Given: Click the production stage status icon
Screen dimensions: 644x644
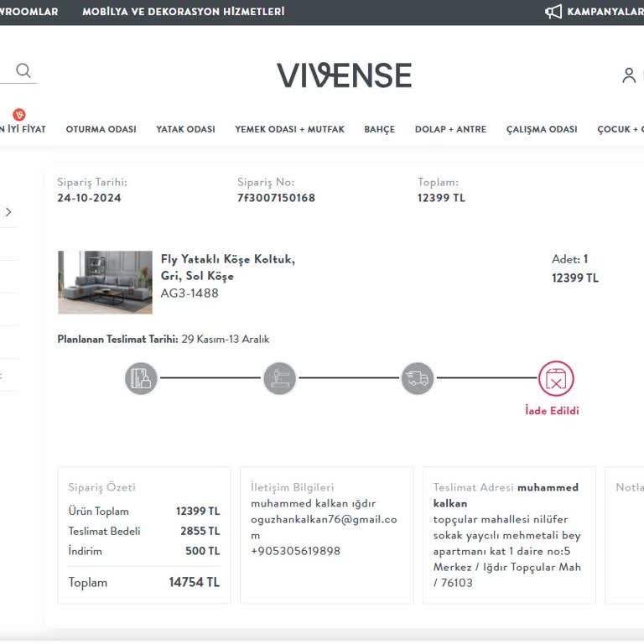Looking at the screenshot, I should [280, 378].
